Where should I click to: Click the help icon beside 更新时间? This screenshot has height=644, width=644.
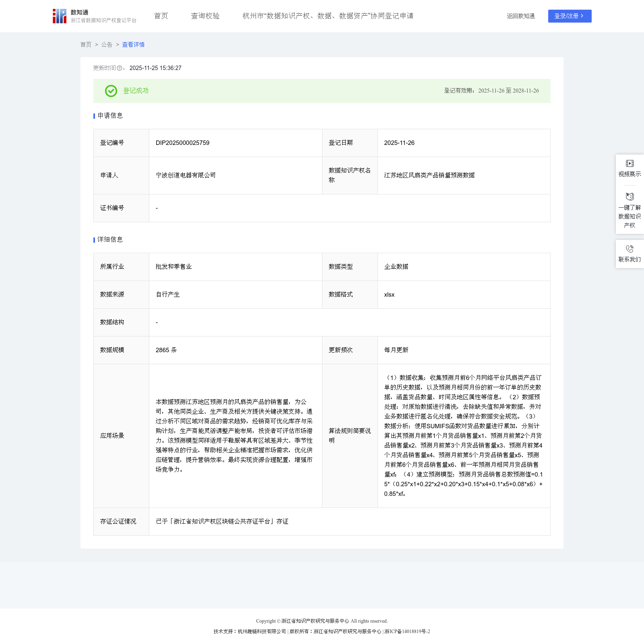[x=119, y=68]
